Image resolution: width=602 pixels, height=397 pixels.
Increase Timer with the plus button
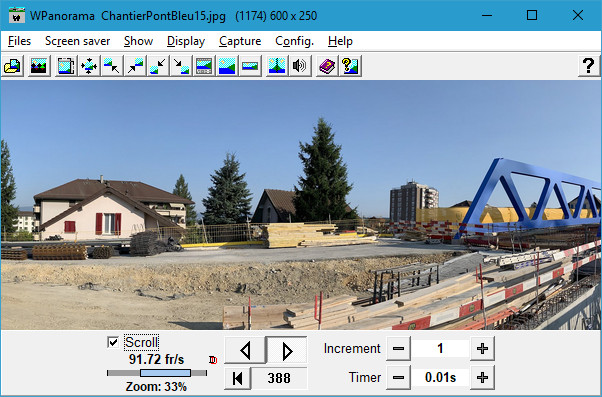pos(482,377)
